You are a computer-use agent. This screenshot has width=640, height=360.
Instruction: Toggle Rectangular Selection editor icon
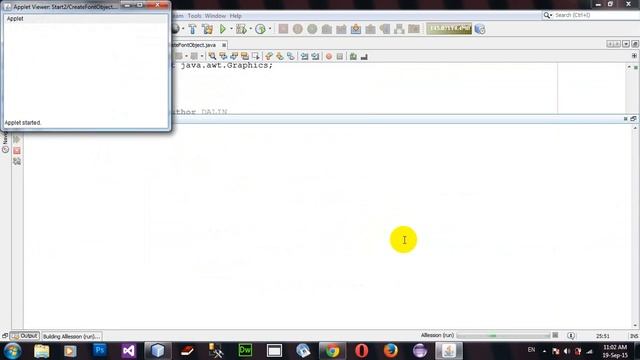point(256,56)
